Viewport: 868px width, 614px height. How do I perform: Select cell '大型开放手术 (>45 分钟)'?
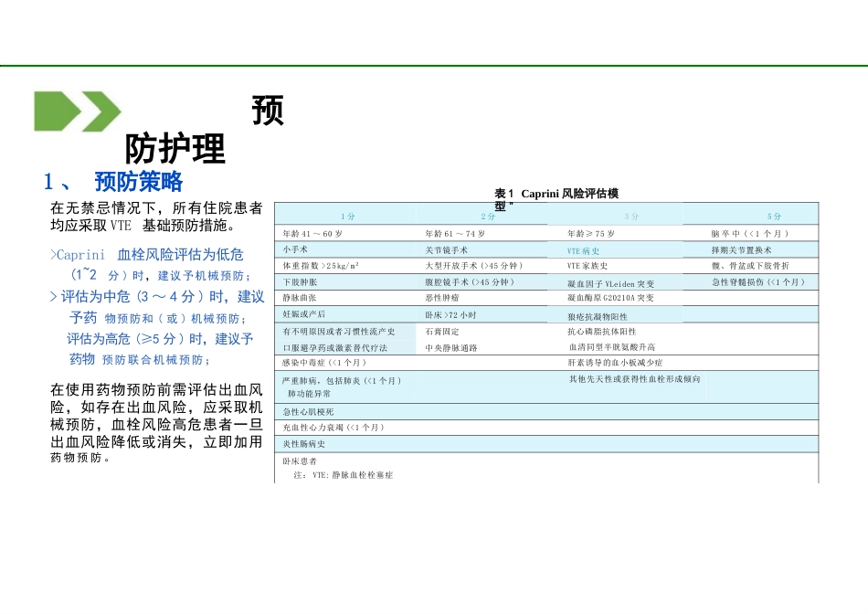click(474, 266)
